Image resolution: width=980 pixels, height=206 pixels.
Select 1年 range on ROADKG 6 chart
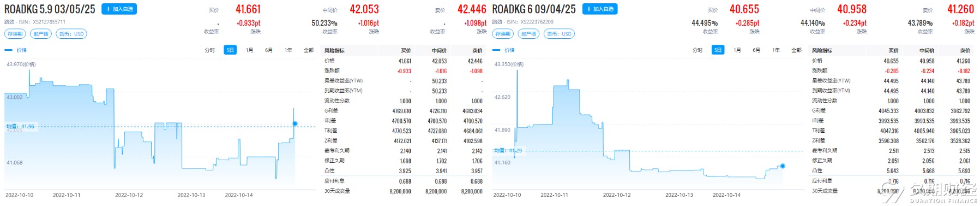[776, 50]
